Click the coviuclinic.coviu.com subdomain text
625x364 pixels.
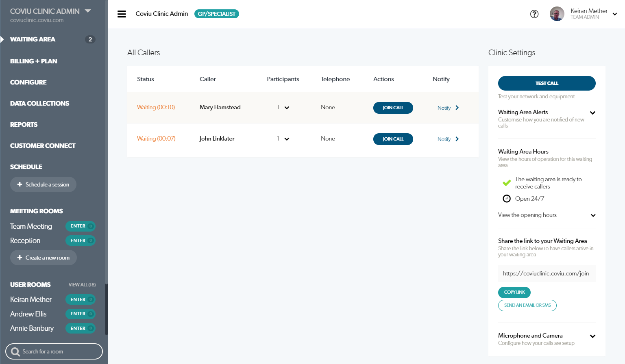click(x=37, y=20)
